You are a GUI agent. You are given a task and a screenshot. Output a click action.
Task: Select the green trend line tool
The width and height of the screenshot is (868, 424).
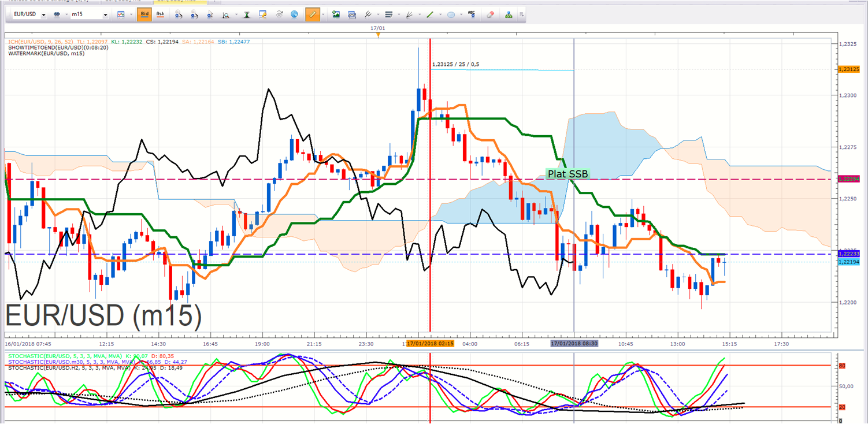(429, 14)
